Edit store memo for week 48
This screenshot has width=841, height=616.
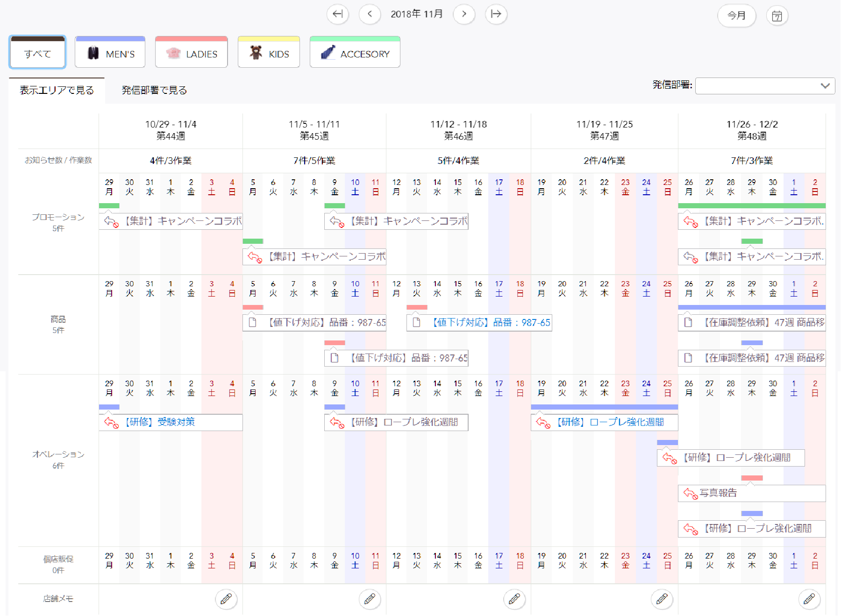coord(809,599)
